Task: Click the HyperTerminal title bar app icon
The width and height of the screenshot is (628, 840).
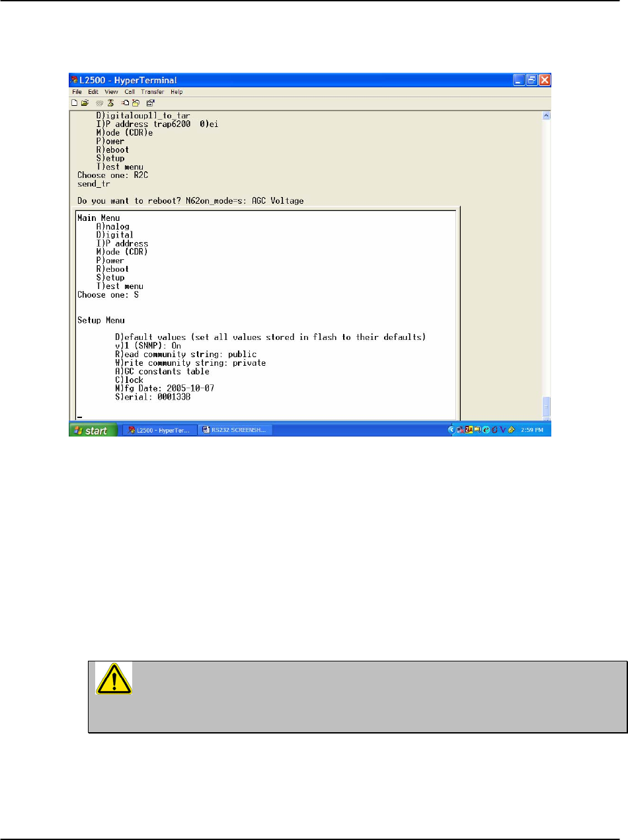Action: [75, 80]
